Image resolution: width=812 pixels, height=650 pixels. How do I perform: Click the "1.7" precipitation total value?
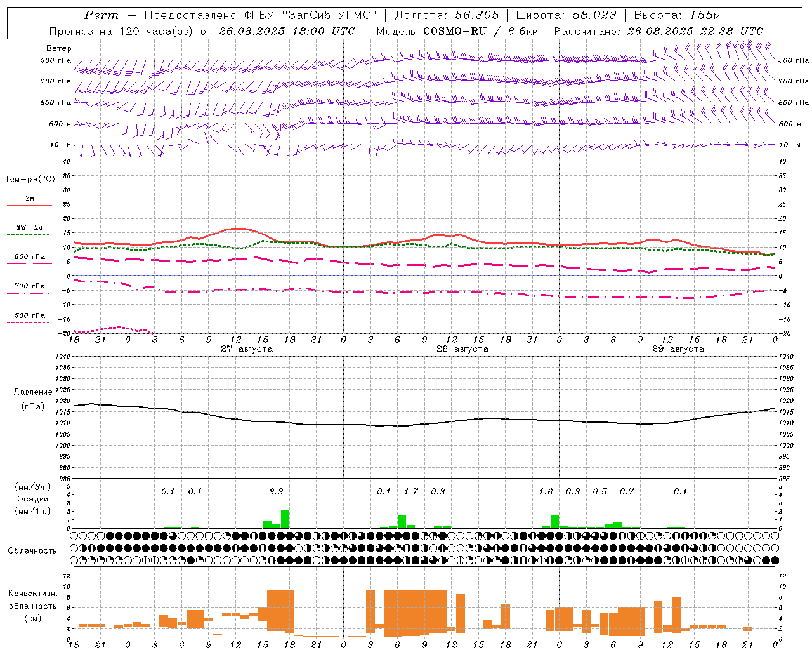411,491
